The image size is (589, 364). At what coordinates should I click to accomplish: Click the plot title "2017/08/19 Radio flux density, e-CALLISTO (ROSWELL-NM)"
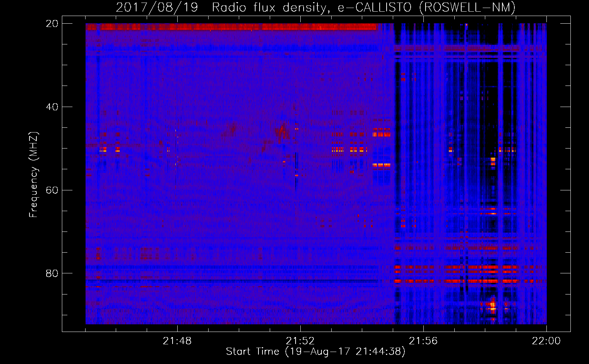316,7
